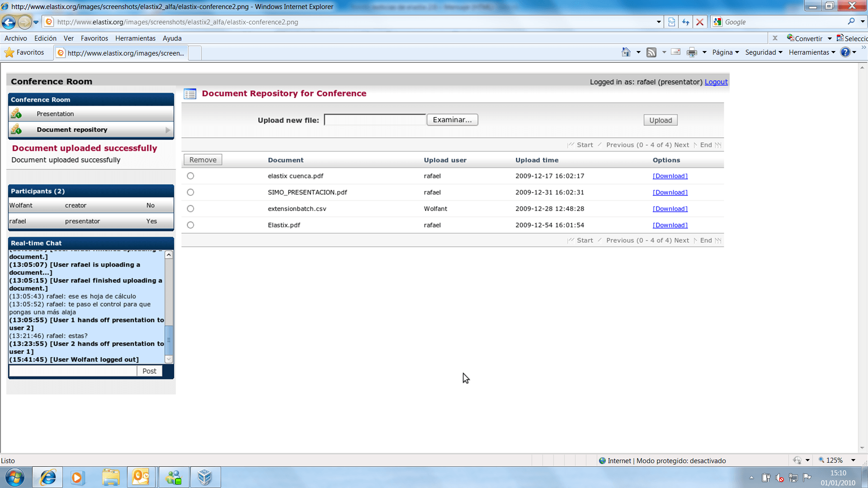Select radio button for elastix cuenca.pdf
The image size is (868, 488).
190,176
